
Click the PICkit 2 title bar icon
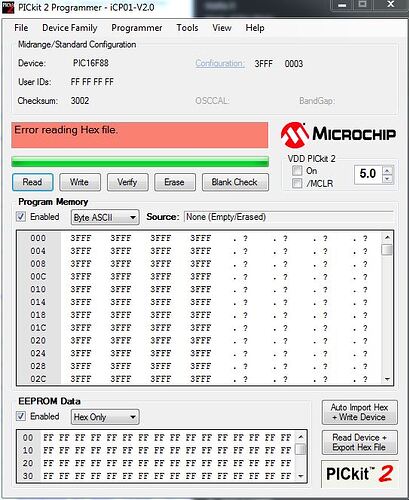coord(8,7)
